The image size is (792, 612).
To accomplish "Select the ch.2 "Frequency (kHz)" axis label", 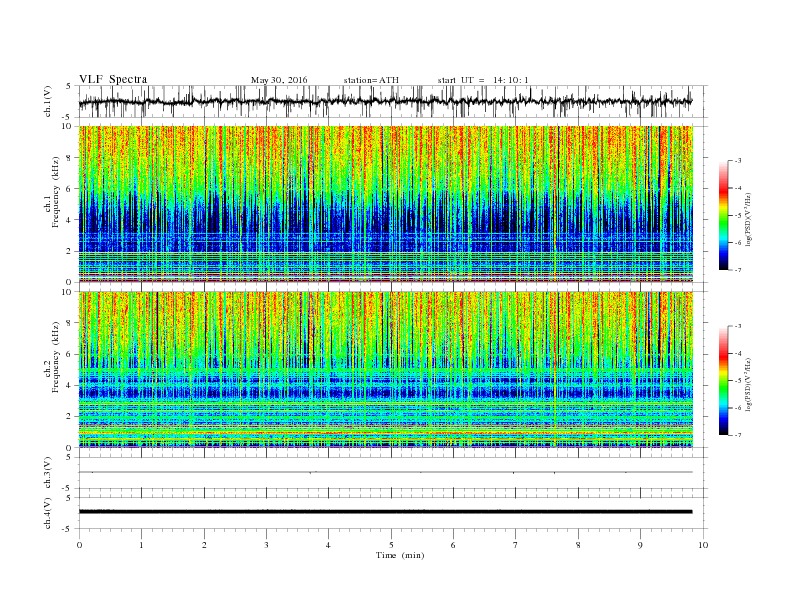I will (x=55, y=357).
